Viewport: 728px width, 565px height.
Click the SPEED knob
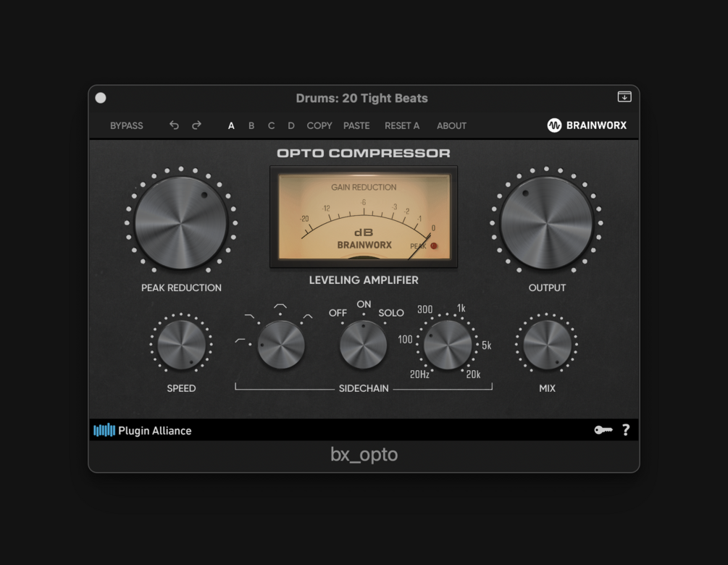click(181, 345)
